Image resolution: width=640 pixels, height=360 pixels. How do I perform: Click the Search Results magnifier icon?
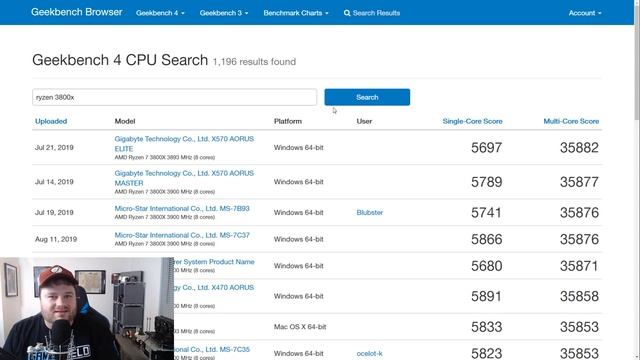(347, 13)
